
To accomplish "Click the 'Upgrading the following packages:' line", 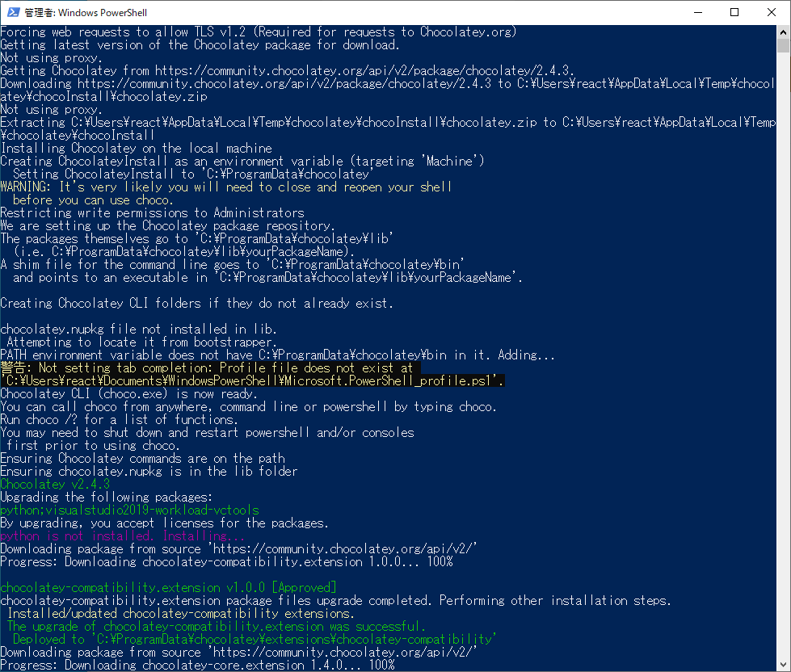I will pyautogui.click(x=107, y=497).
